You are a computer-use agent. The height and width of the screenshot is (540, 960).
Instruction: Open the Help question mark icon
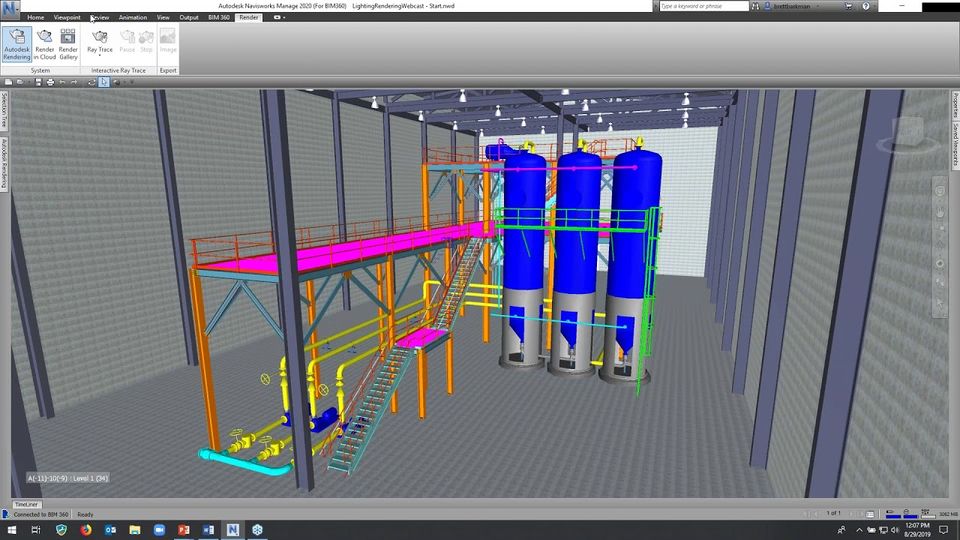pyautogui.click(x=866, y=6)
